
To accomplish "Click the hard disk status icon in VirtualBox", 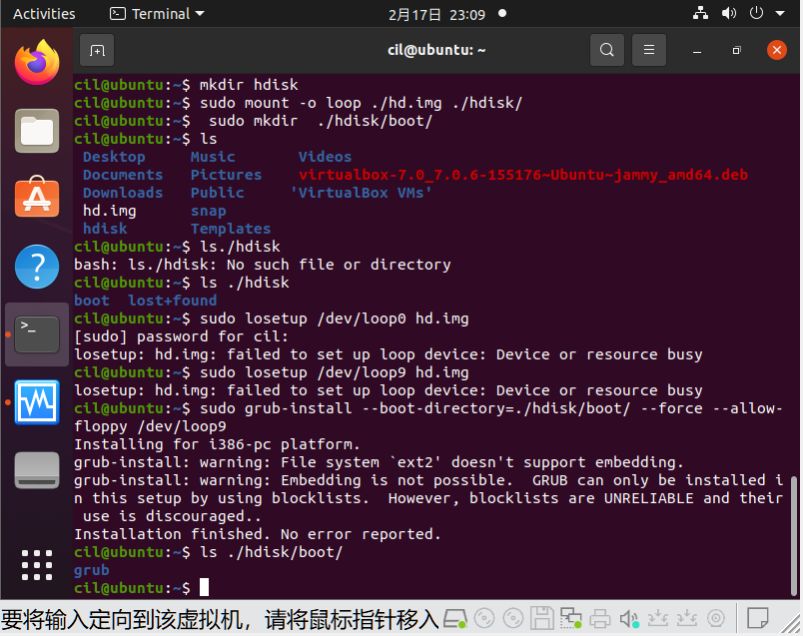I will [453, 618].
